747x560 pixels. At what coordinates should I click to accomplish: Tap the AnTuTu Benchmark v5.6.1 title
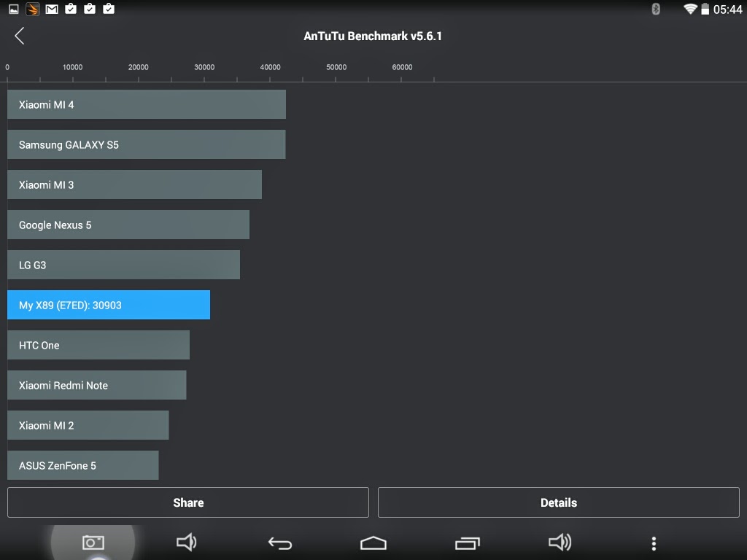coord(373,36)
